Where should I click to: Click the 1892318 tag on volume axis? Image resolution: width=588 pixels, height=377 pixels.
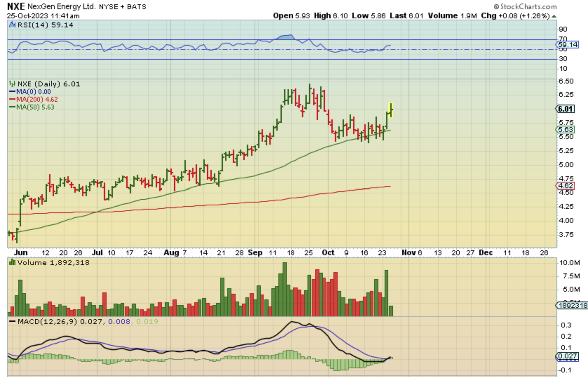click(572, 305)
